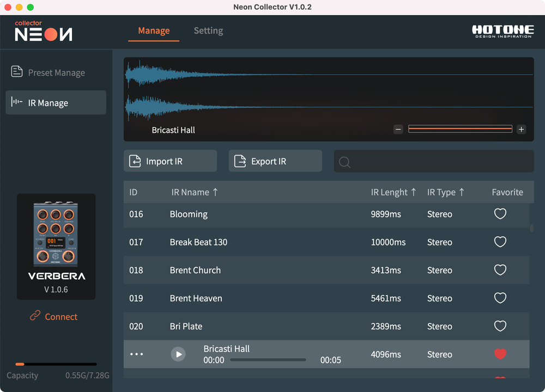This screenshot has height=392, width=545.
Task: Click the chain link Connect icon
Action: point(35,316)
